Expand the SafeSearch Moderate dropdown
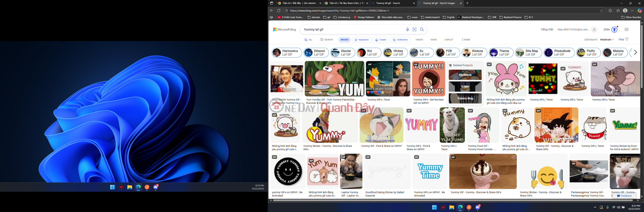This screenshot has width=644, height=212. point(607,40)
